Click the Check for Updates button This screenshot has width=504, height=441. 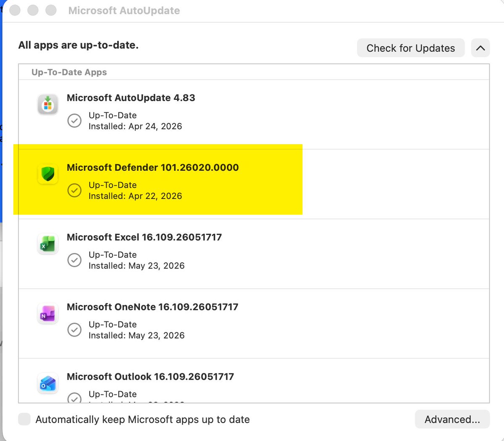click(x=411, y=48)
